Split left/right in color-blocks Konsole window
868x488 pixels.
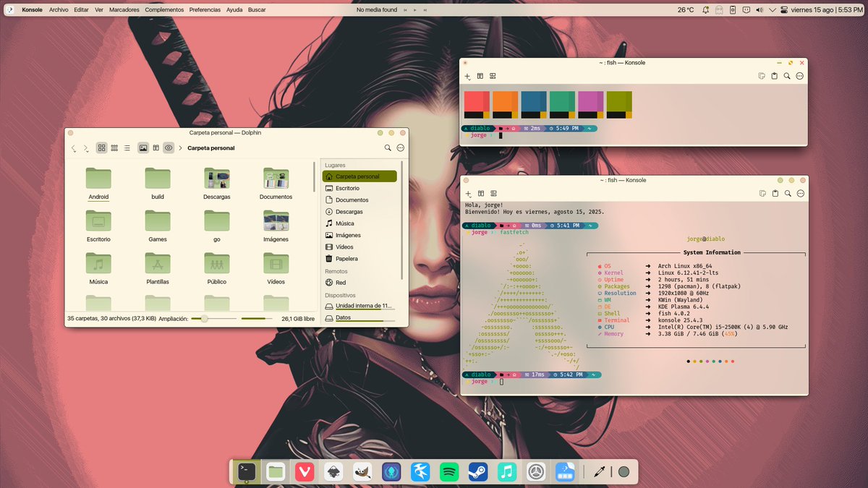(x=480, y=76)
